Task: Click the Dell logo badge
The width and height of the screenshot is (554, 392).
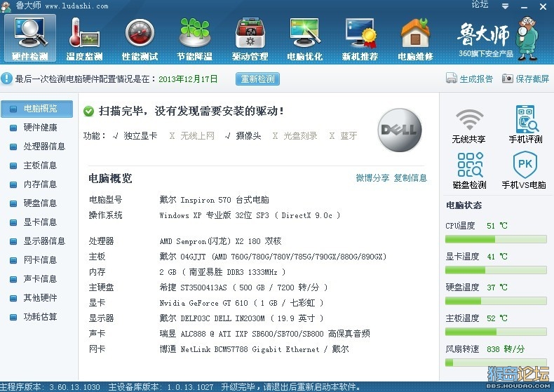Action: point(400,130)
